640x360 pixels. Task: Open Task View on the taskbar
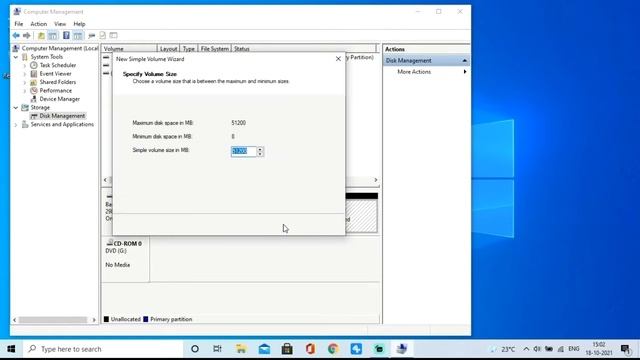pyautogui.click(x=218, y=349)
